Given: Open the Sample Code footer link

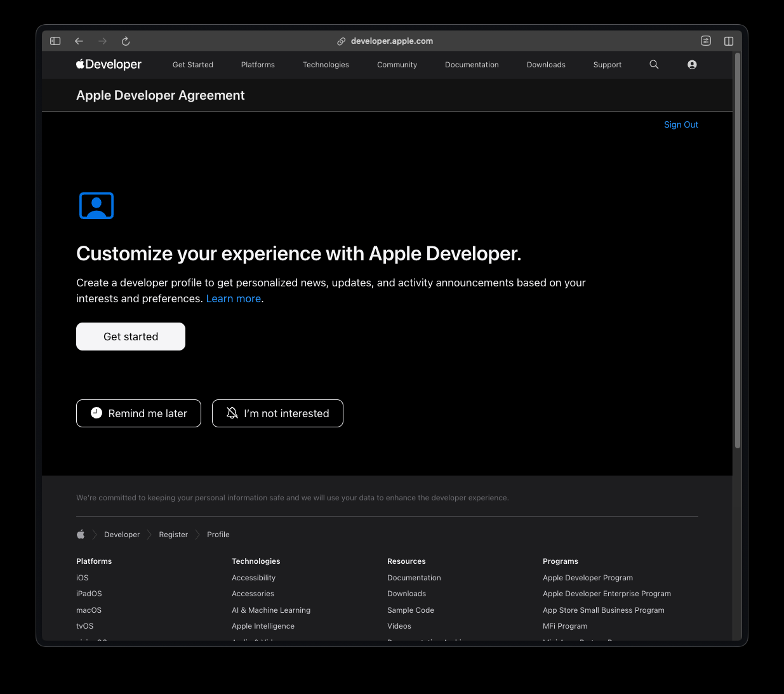Looking at the screenshot, I should point(411,610).
